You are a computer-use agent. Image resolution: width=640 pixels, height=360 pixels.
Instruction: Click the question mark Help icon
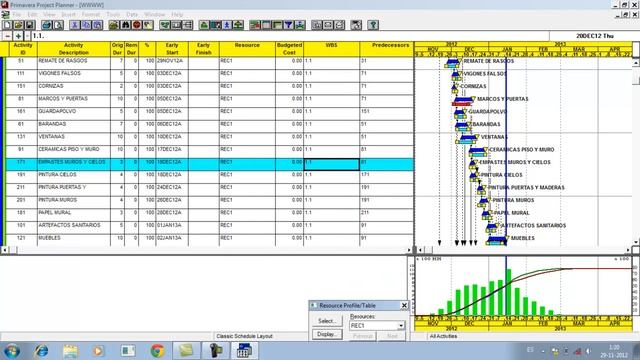coord(373,25)
